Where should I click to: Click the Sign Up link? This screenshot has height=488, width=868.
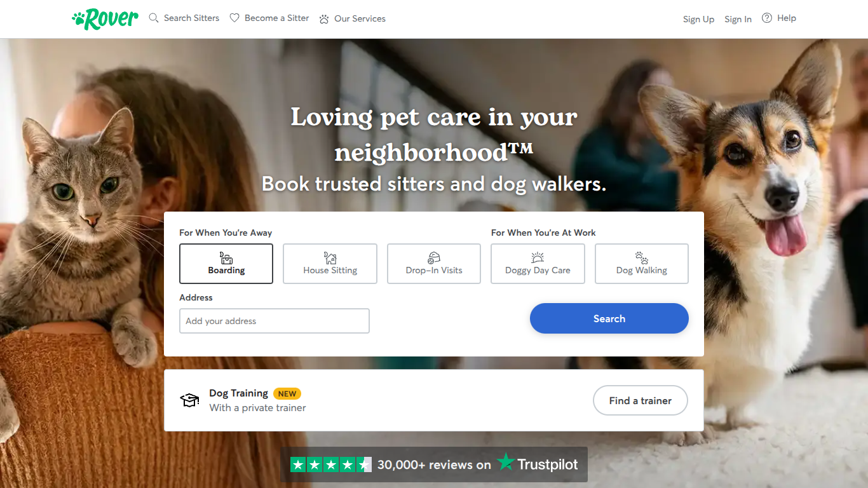[x=698, y=19]
